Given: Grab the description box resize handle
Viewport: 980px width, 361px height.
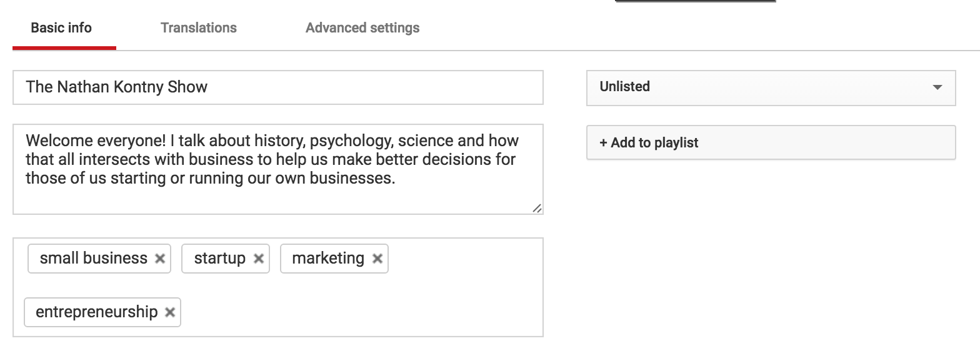Looking at the screenshot, I should [537, 208].
